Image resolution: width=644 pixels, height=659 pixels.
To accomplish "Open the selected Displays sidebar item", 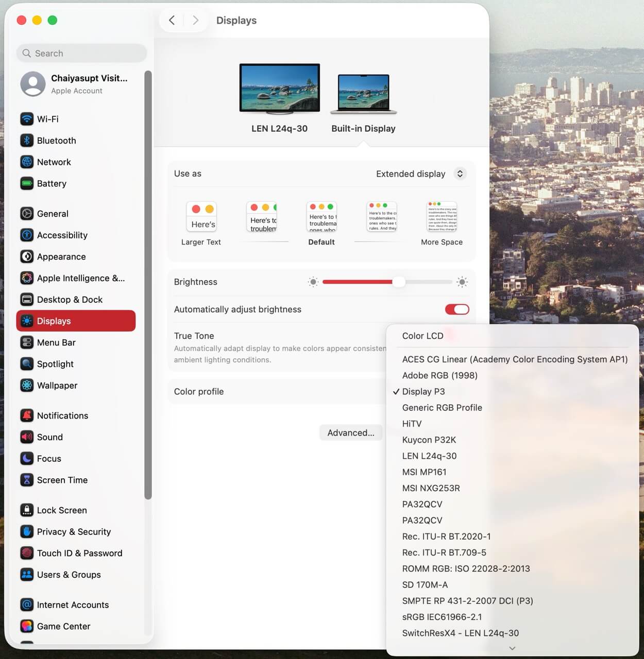I will point(76,321).
